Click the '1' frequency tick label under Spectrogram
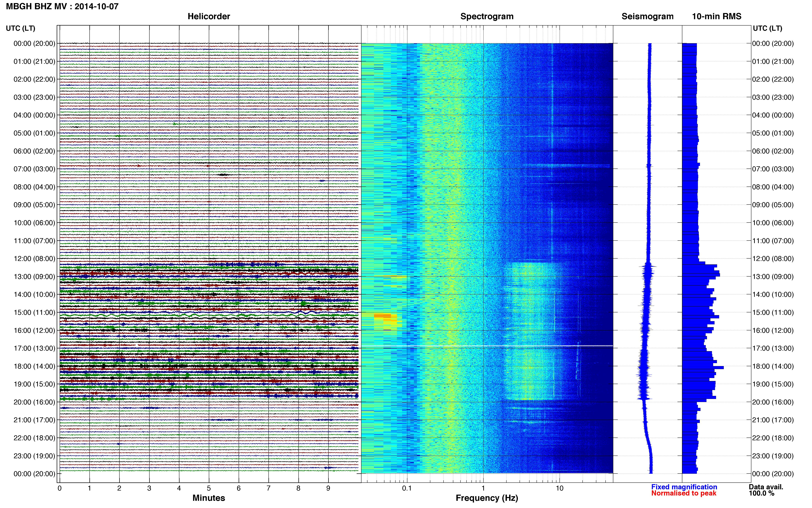This screenshot has height=508, width=812. pyautogui.click(x=483, y=488)
